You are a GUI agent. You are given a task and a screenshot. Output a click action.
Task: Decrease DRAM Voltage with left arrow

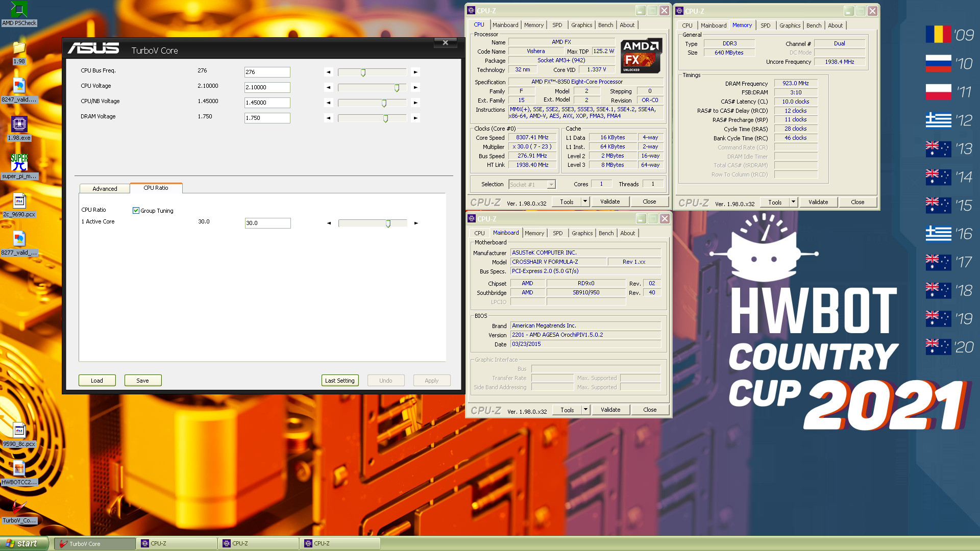pyautogui.click(x=328, y=118)
